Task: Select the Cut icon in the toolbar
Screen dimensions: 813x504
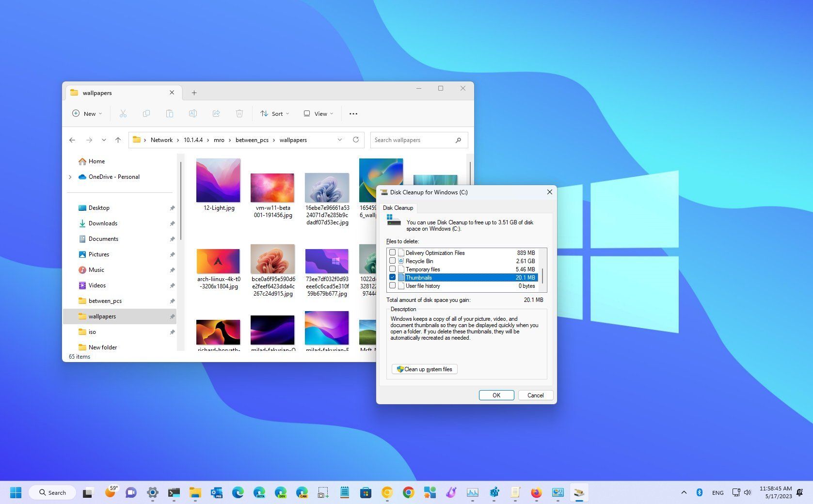Action: (x=123, y=113)
